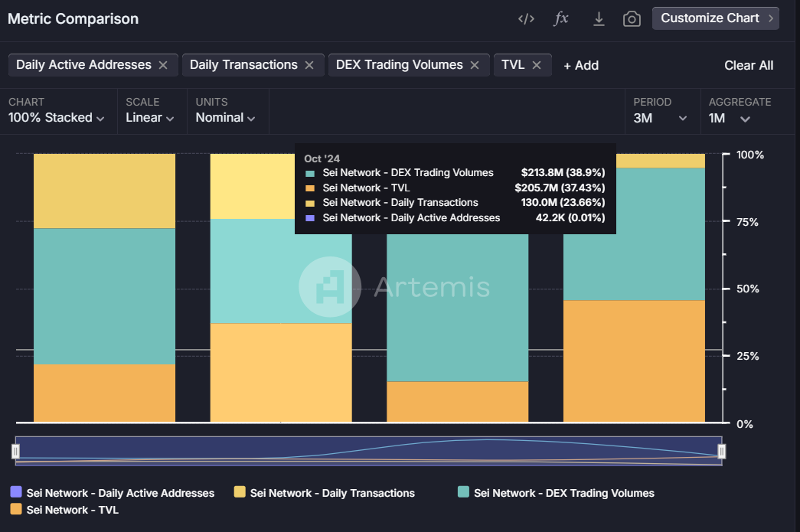Take a chart snapshot with camera icon
Image resolution: width=800 pixels, height=532 pixels.
(632, 19)
